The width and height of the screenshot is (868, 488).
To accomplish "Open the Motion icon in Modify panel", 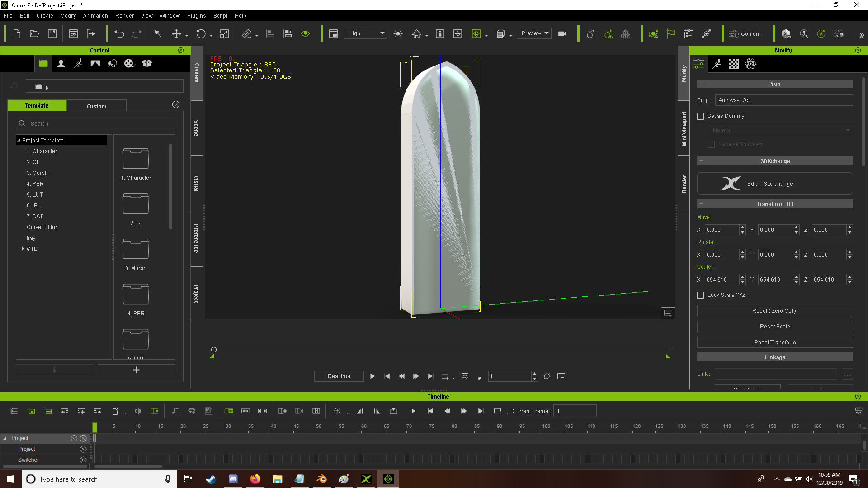I will point(717,64).
